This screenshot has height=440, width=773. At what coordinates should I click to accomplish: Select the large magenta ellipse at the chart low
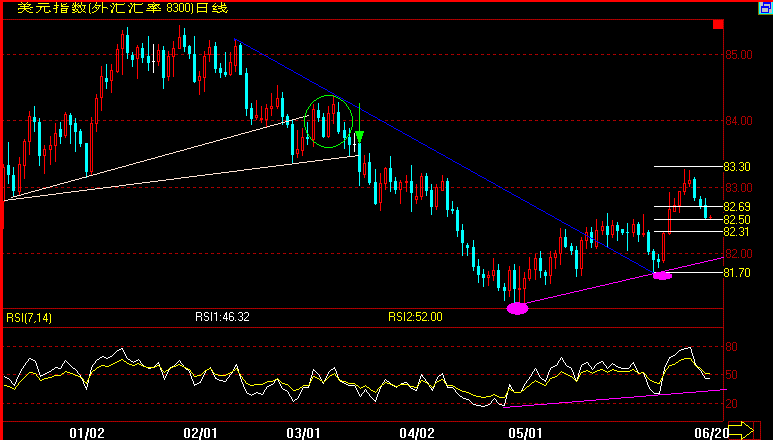[x=518, y=309]
